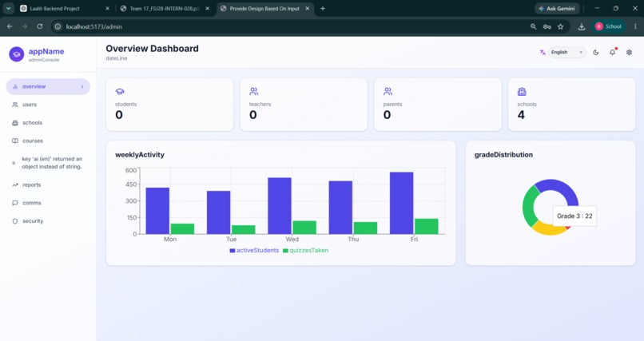
Task: Open the comms sidebar item
Action: 48,203
